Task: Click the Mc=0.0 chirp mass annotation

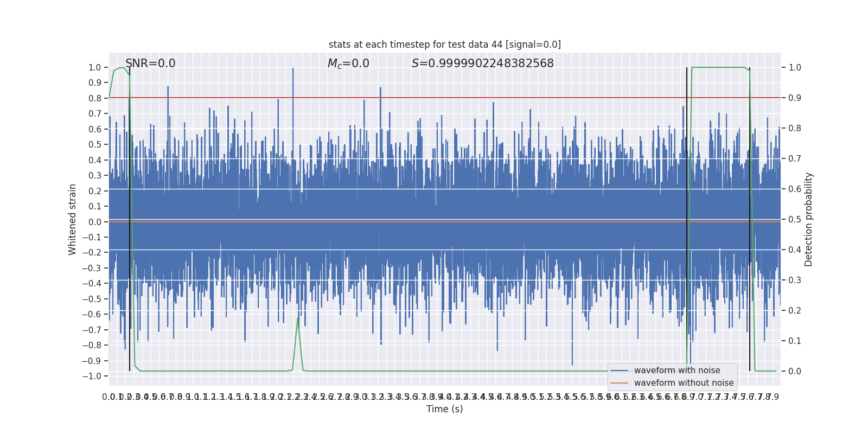Action: point(348,63)
